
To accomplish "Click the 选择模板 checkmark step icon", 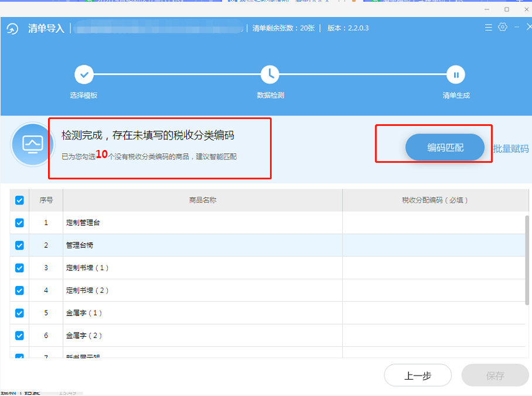I will click(x=84, y=75).
